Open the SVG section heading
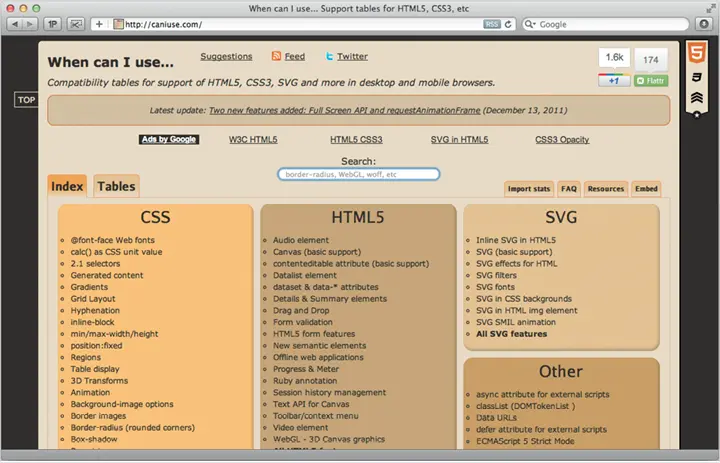Screen dimensions: 720x463 click(x=561, y=217)
